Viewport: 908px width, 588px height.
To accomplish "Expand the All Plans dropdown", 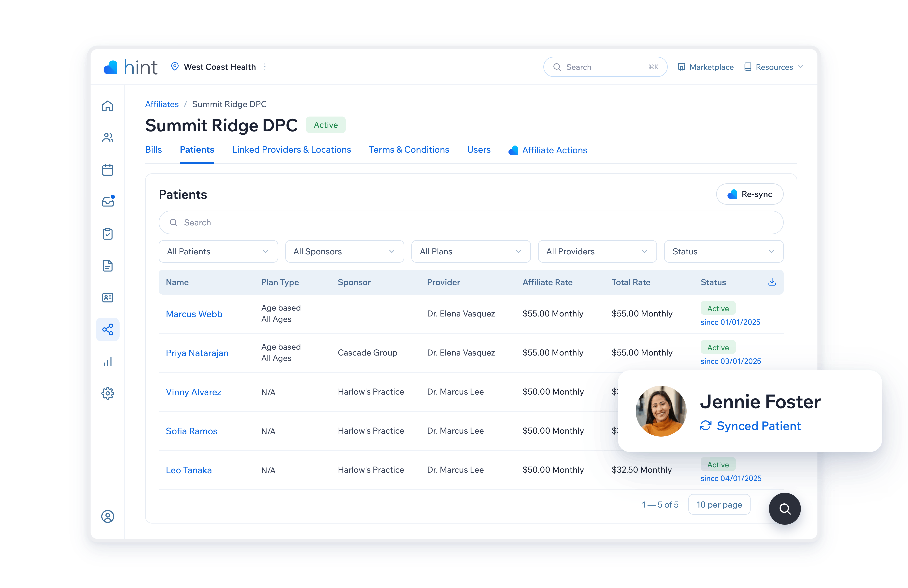I will point(471,251).
